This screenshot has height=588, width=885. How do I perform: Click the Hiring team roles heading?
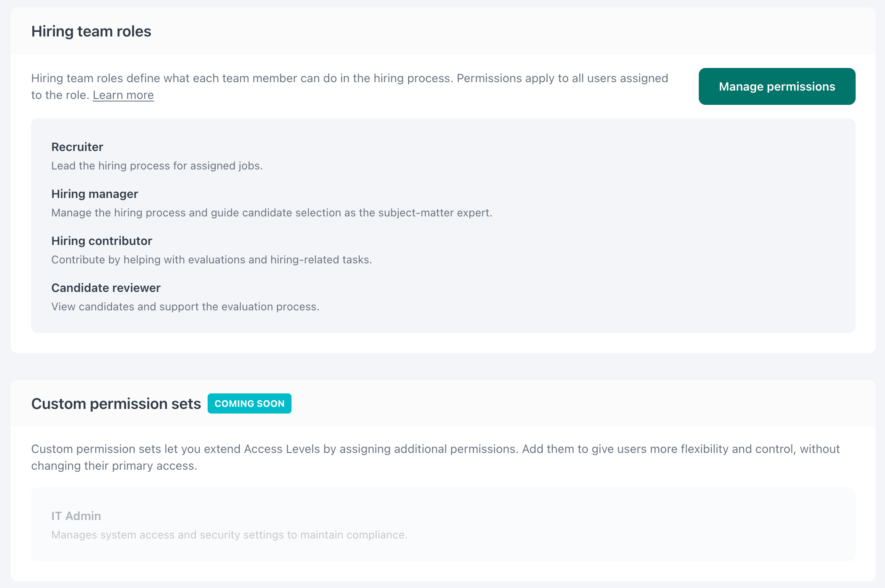coord(91,31)
